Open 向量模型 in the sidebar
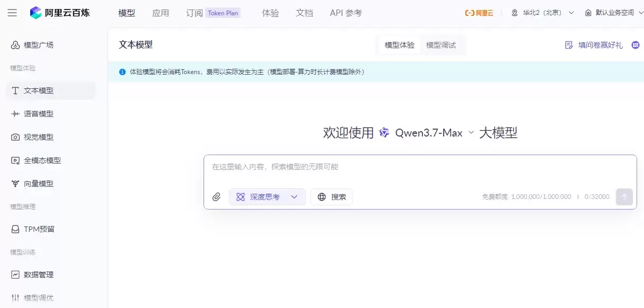This screenshot has height=308, width=644. [x=50, y=184]
